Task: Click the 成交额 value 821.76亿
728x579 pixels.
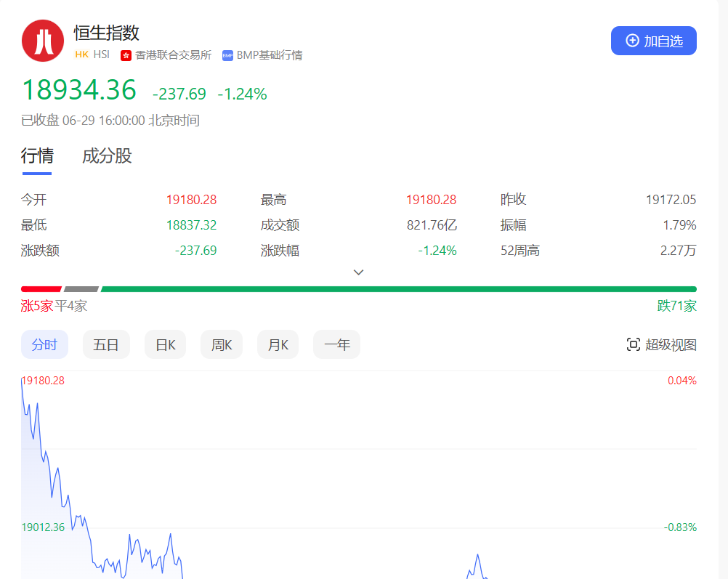Action: click(432, 225)
